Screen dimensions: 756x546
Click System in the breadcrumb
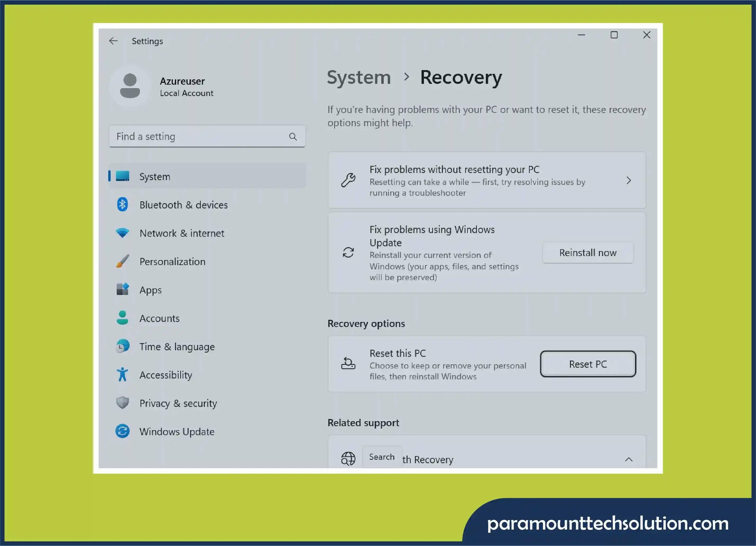coord(359,77)
